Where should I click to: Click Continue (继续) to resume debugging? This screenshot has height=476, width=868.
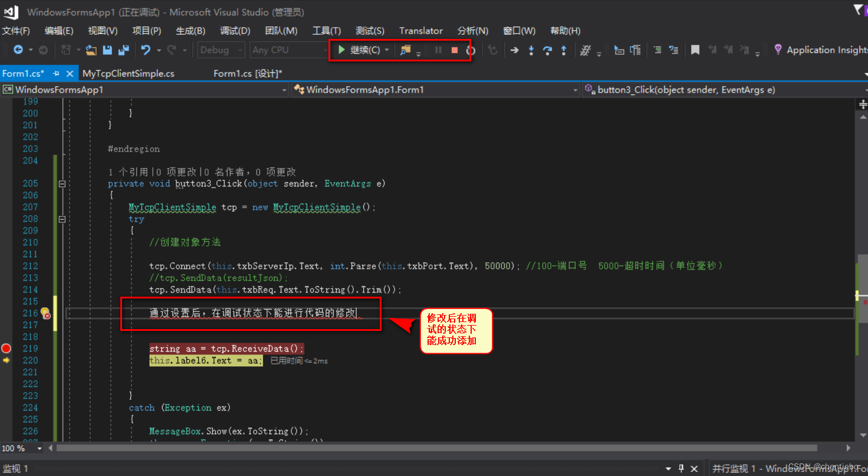pyautogui.click(x=358, y=50)
